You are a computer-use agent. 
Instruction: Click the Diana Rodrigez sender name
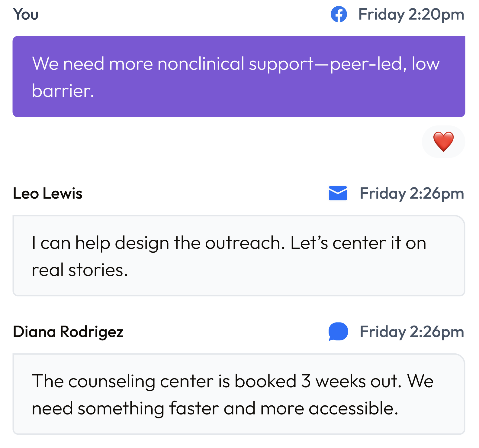68,332
